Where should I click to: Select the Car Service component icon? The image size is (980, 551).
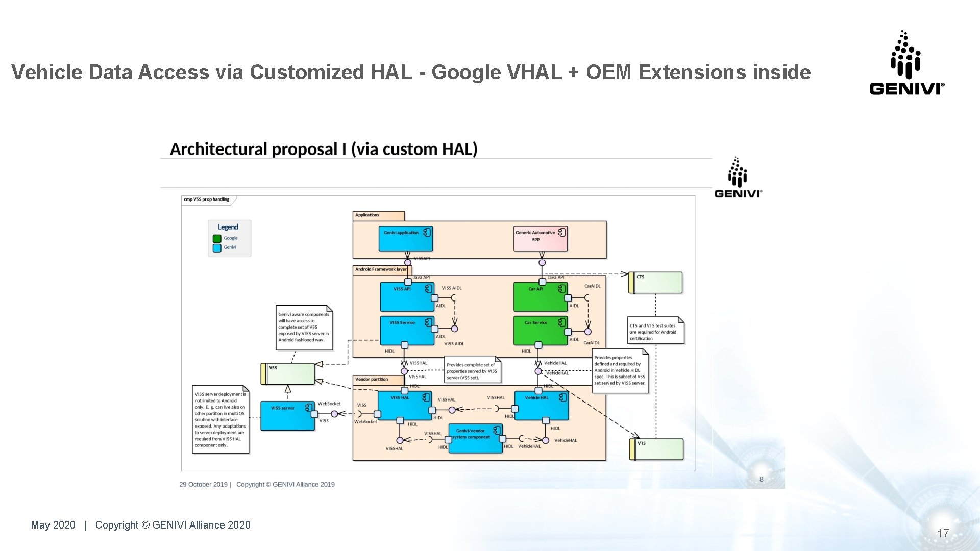pos(562,323)
